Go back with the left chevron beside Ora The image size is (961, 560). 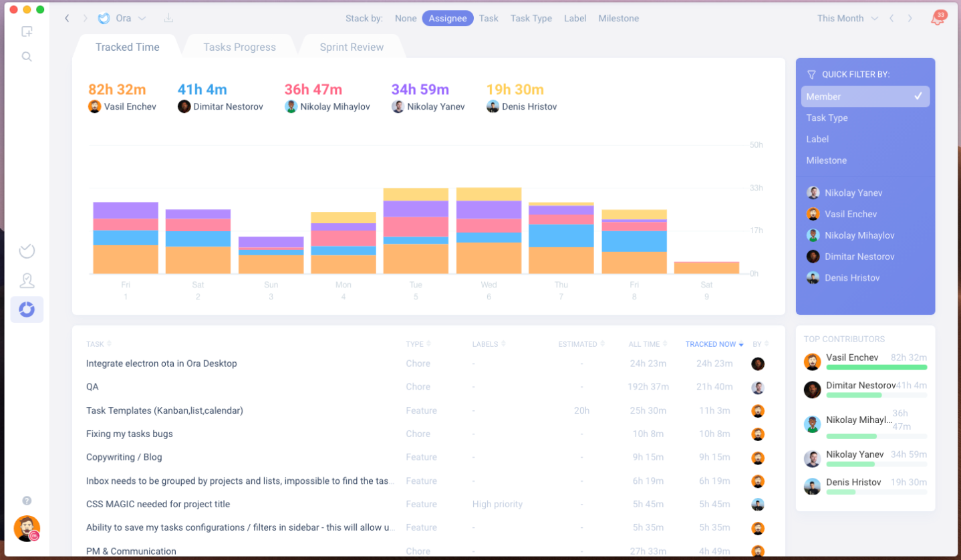pos(67,18)
